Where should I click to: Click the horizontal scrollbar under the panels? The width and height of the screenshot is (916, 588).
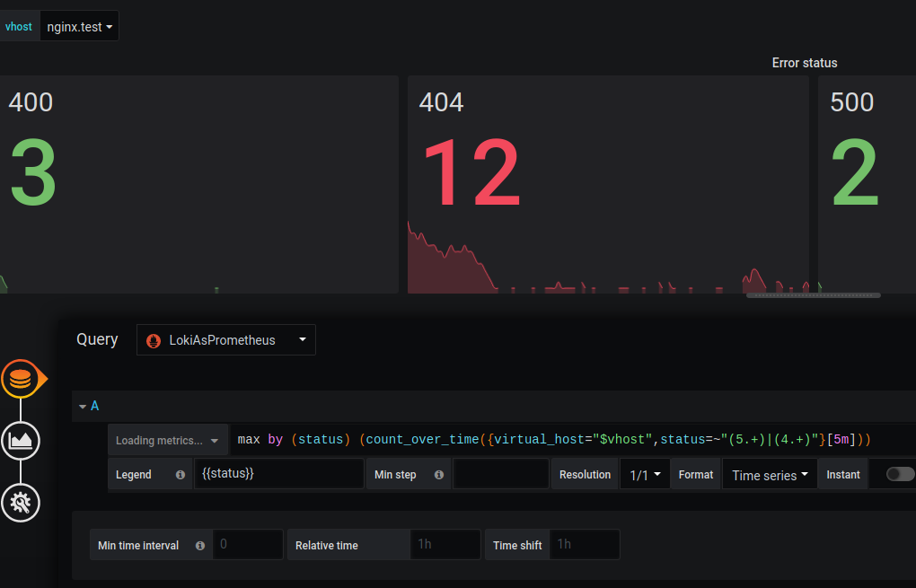point(813,295)
